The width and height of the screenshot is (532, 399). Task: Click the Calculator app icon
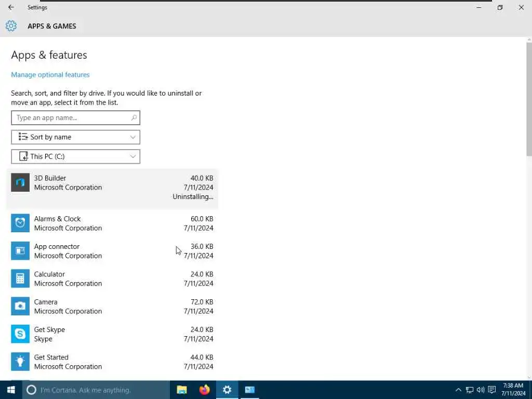20,278
